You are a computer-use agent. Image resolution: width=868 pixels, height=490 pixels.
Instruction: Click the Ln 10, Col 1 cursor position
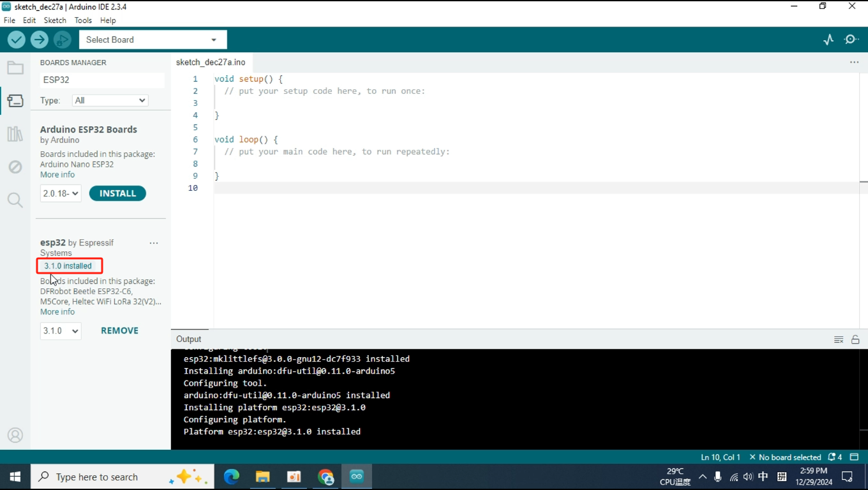point(721,457)
